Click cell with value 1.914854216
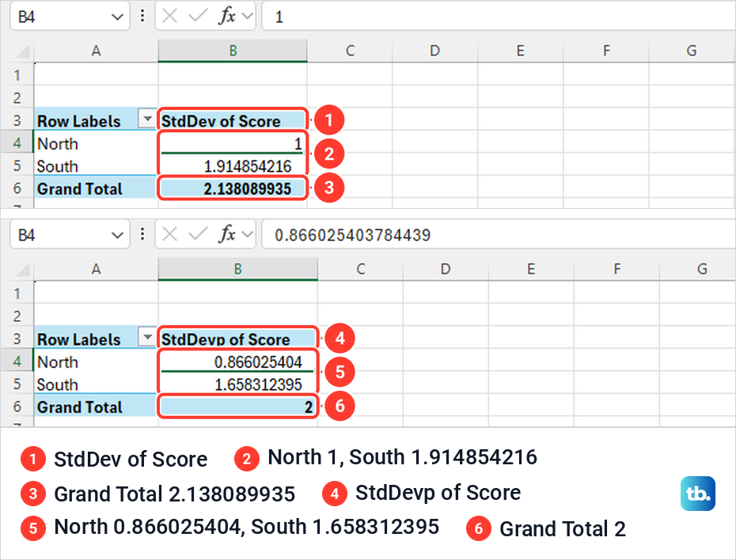 click(233, 165)
